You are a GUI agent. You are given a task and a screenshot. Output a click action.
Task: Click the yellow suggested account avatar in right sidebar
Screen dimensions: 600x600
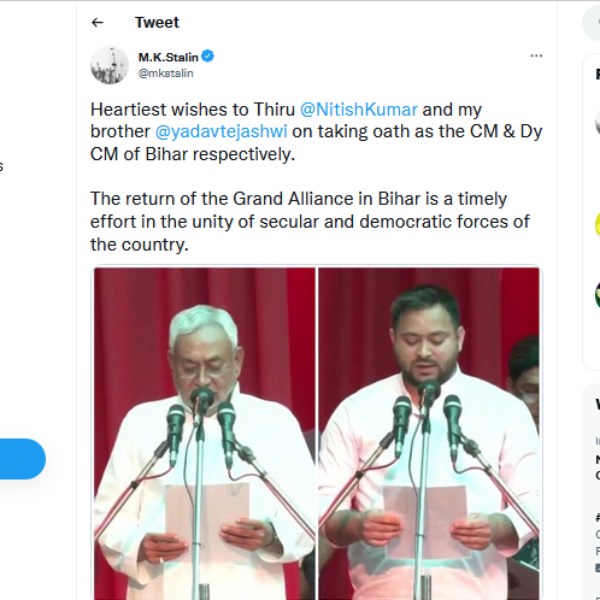[597, 224]
